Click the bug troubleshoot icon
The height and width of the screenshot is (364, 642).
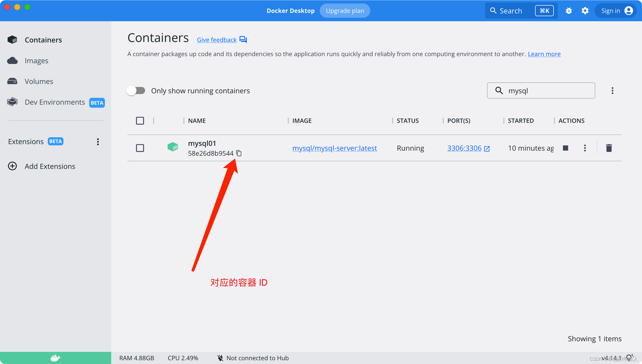(569, 11)
